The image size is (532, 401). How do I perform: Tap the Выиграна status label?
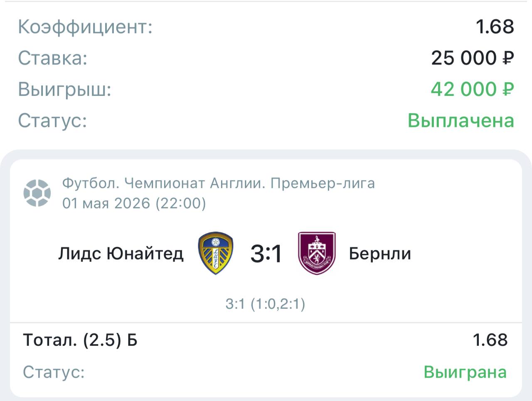click(465, 372)
